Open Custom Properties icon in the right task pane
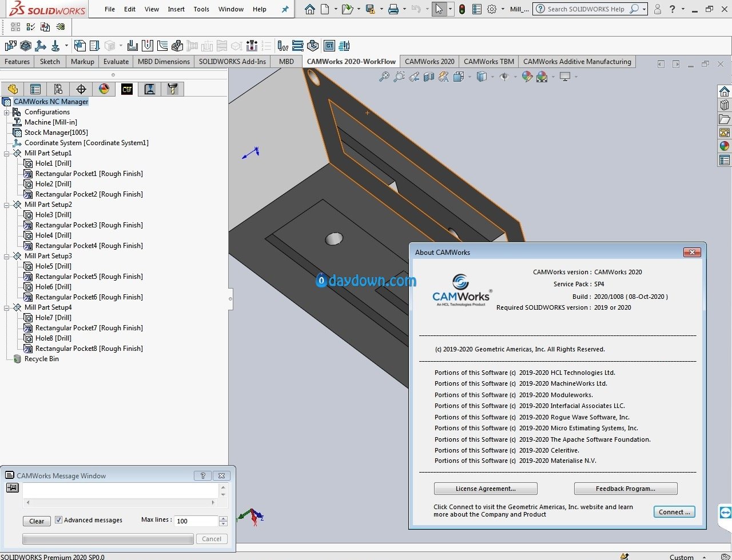The height and width of the screenshot is (560, 732). [725, 160]
